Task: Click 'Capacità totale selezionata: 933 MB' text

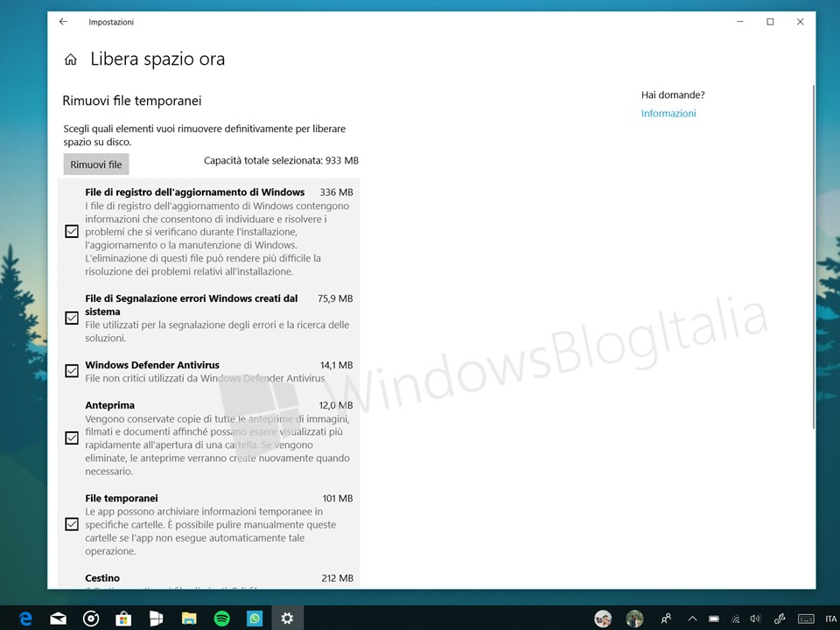Action: (281, 161)
